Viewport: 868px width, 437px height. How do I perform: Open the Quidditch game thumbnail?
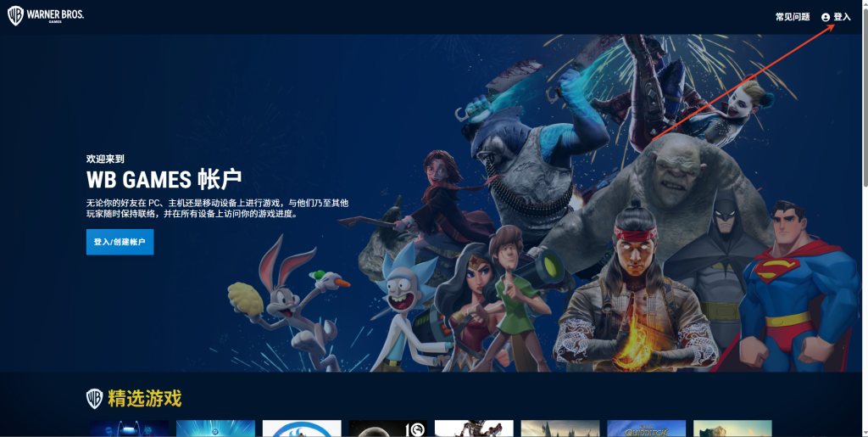pos(647,429)
